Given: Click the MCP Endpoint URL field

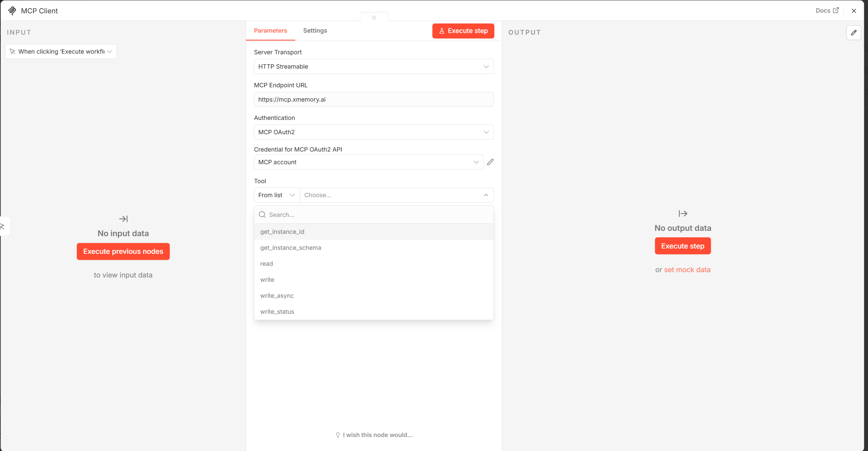Looking at the screenshot, I should coord(373,99).
